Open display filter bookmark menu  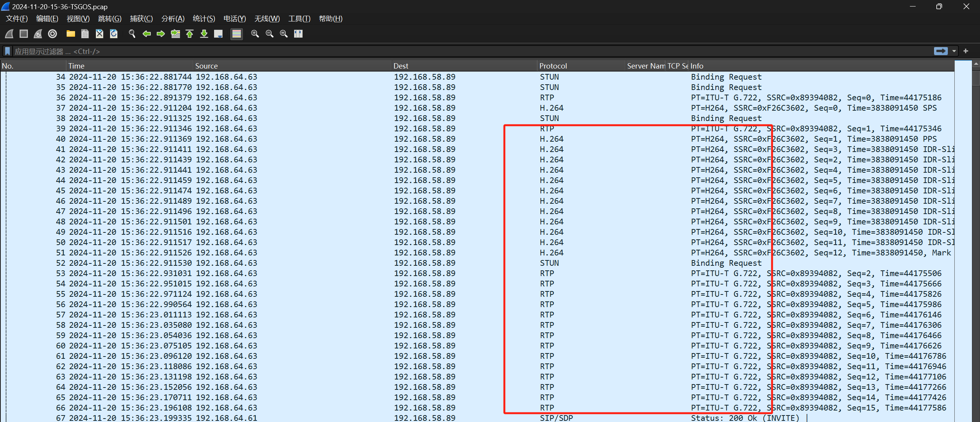(7, 51)
